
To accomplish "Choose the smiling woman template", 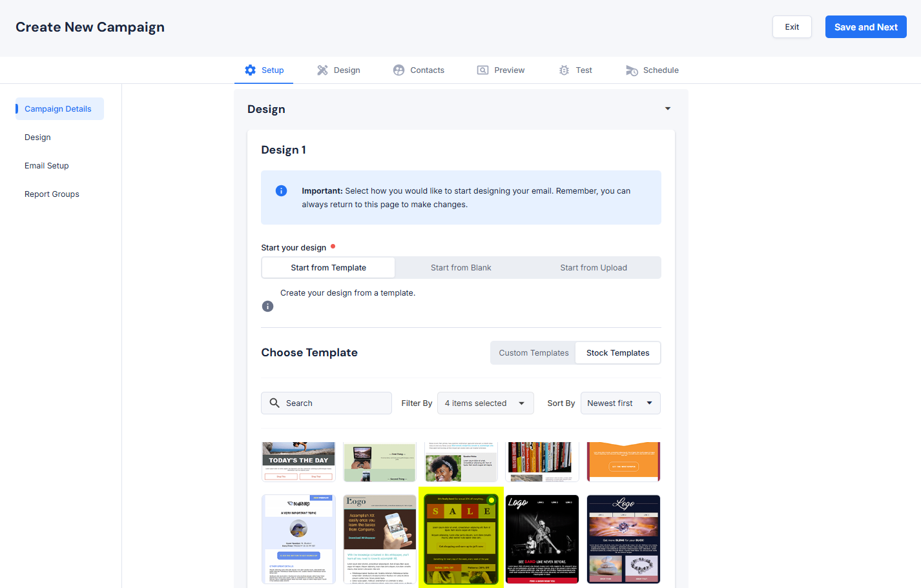I will click(x=461, y=461).
